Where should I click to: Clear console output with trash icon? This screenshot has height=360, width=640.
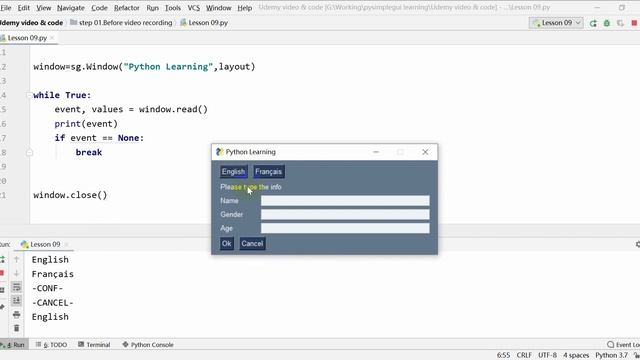tap(16, 328)
